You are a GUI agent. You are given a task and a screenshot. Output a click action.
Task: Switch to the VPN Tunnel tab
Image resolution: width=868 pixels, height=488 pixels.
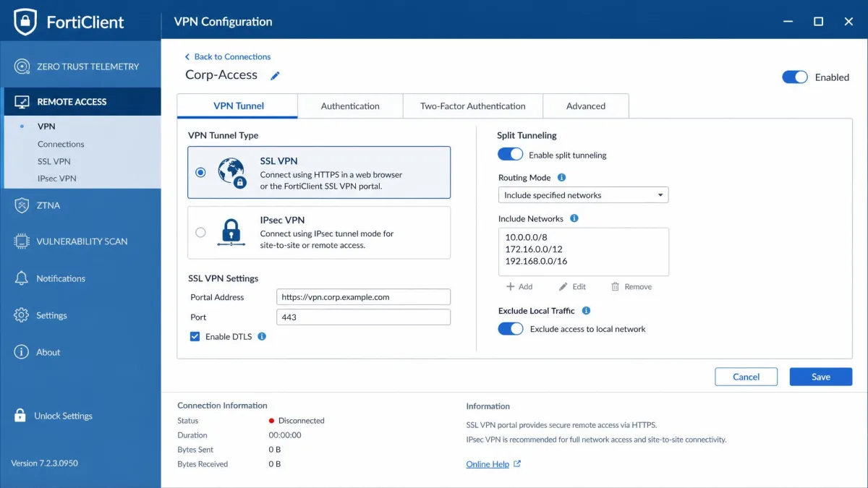[x=238, y=106]
